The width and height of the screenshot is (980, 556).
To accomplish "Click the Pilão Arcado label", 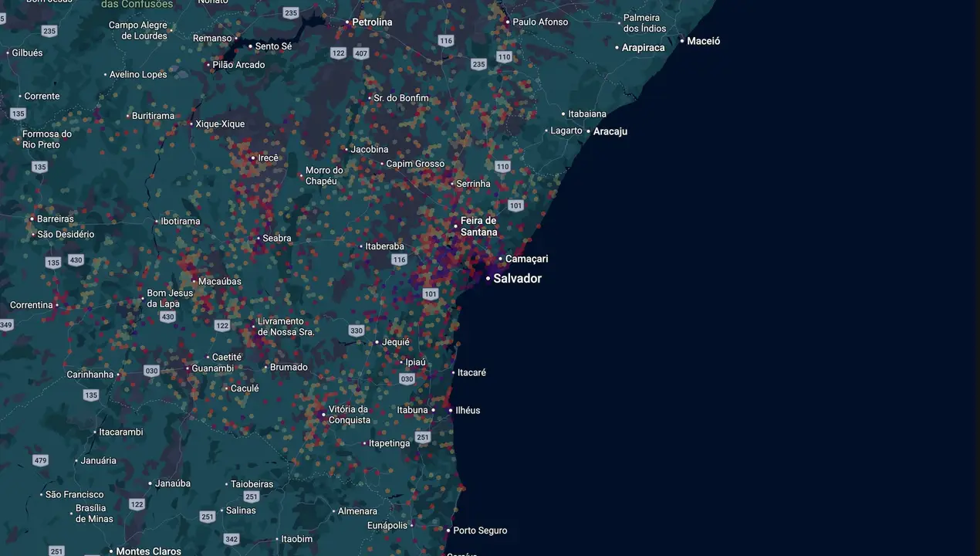I will coord(238,65).
